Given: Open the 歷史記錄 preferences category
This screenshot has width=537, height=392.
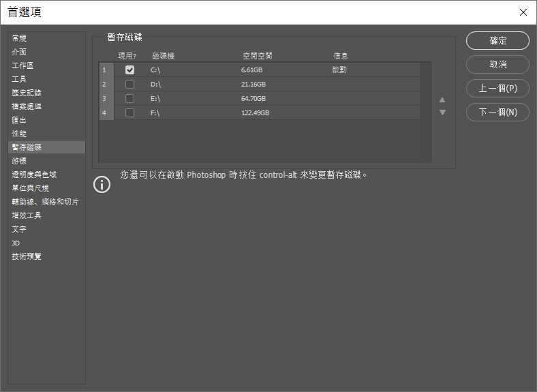Looking at the screenshot, I should coord(46,93).
